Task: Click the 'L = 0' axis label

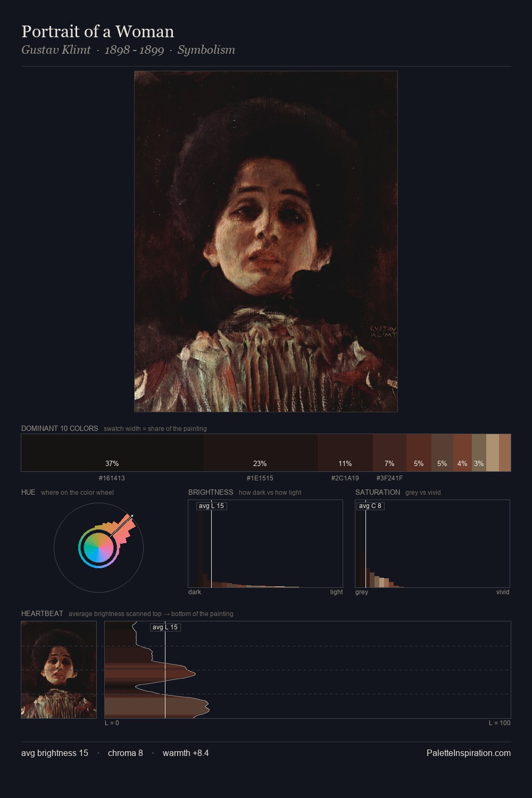Action: click(112, 723)
